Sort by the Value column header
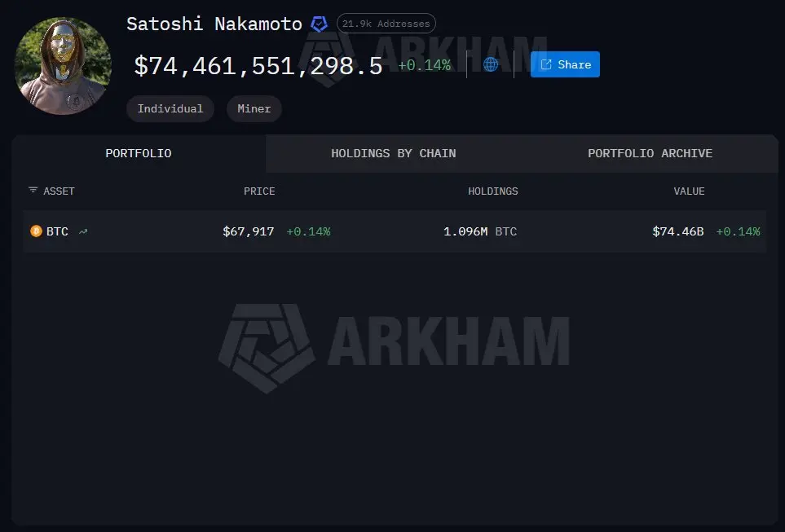 point(689,191)
